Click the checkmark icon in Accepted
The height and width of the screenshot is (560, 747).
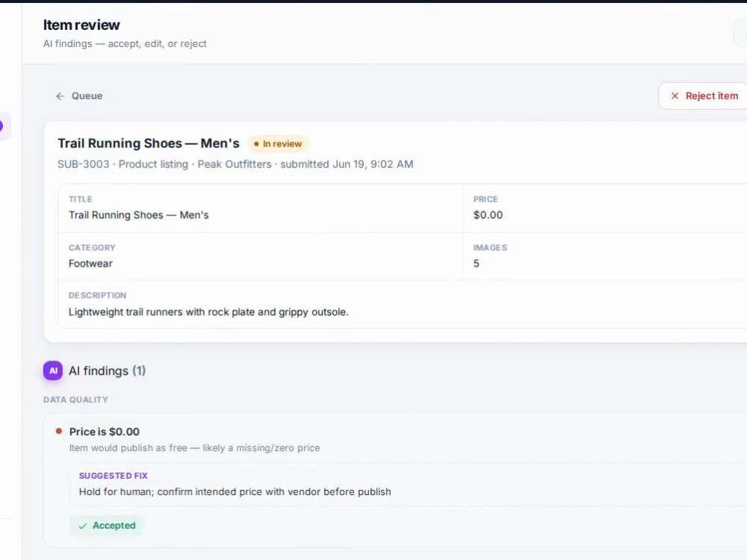(x=83, y=526)
